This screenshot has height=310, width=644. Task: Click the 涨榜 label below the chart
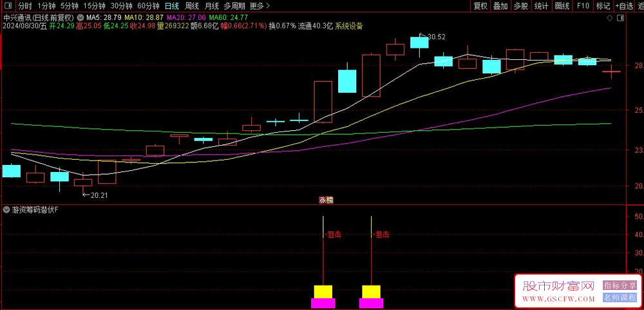(326, 200)
